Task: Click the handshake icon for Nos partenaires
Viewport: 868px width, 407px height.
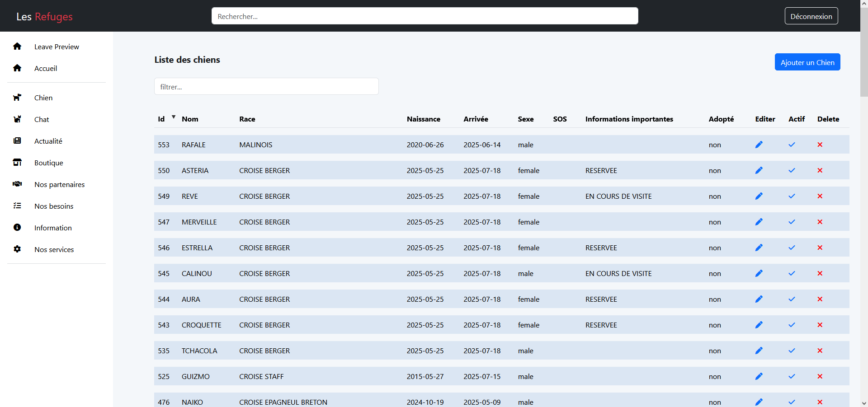Action: click(17, 184)
